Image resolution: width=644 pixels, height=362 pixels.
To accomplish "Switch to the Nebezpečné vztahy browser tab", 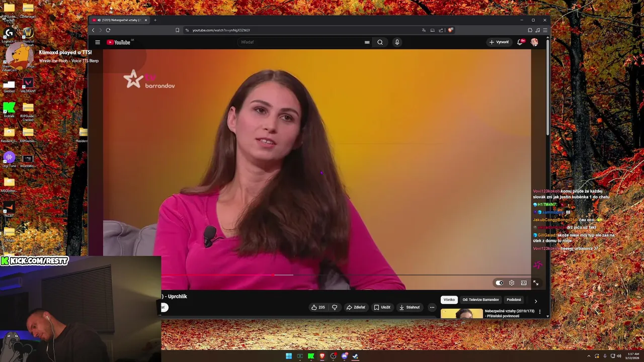I will [x=120, y=20].
